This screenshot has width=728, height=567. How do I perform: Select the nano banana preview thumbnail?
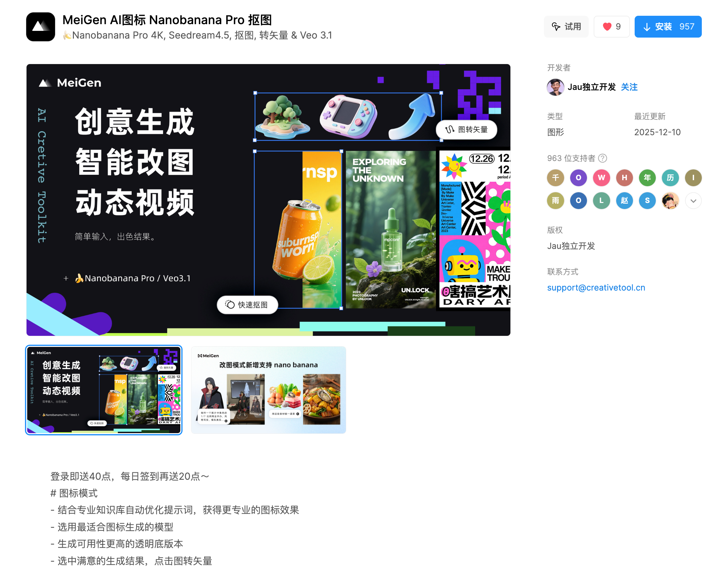[268, 390]
